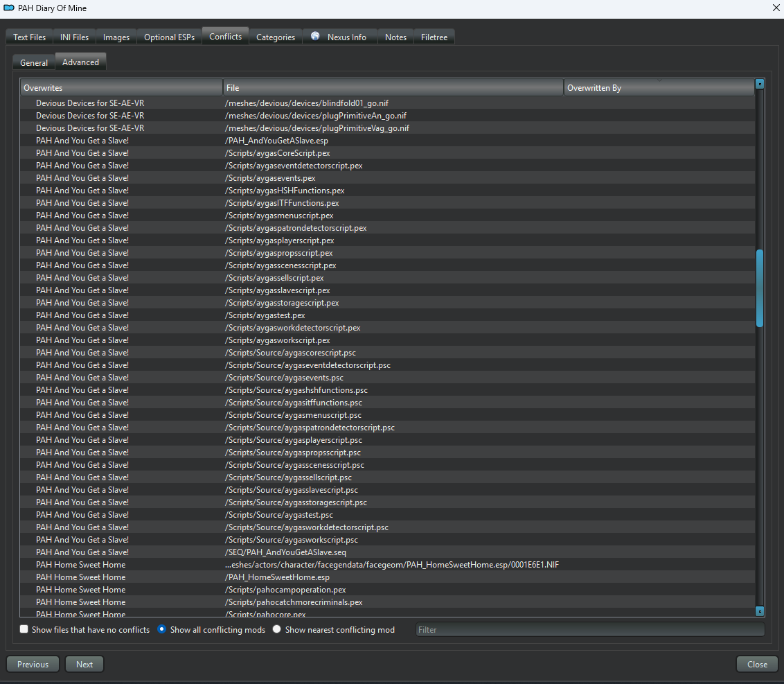Select the aygastest.pex row
784x684 pixels.
point(388,315)
